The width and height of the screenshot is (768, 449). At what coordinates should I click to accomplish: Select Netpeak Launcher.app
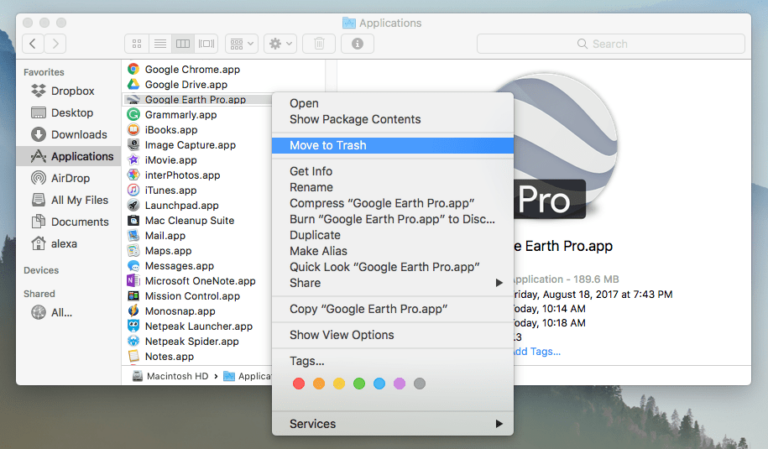click(198, 326)
